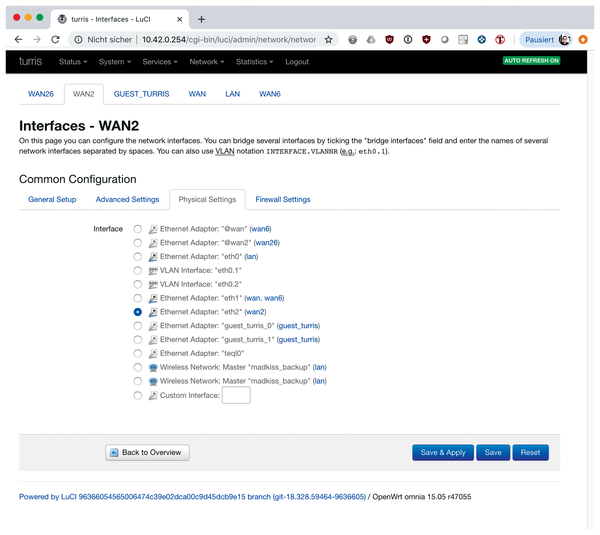The image size is (600, 535).
Task: Open a new browser tab with plus icon
Action: [201, 19]
